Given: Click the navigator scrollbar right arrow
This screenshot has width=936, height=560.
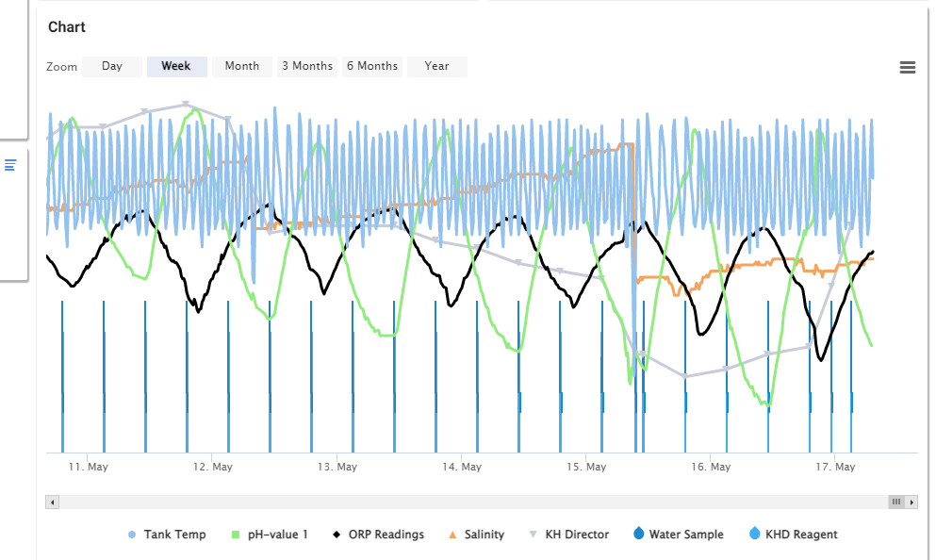Looking at the screenshot, I should coord(911,502).
